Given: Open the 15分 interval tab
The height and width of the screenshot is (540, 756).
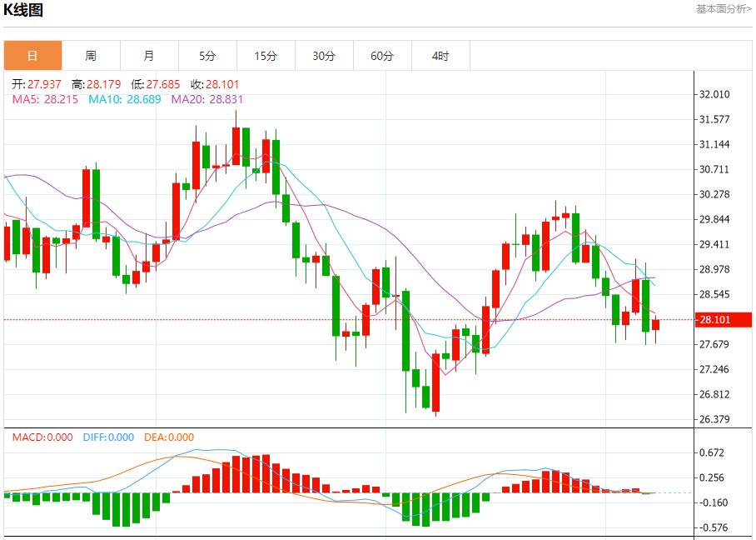Looking at the screenshot, I should tap(266, 56).
